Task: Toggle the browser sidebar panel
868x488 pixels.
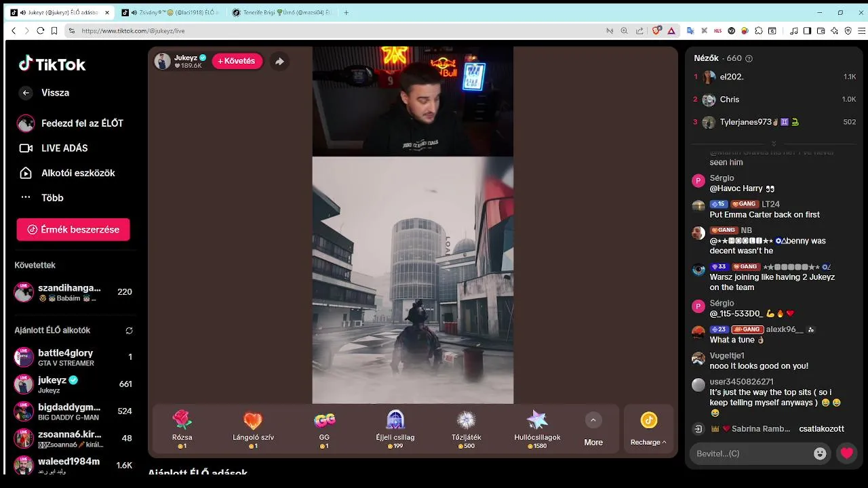Action: click(x=807, y=30)
